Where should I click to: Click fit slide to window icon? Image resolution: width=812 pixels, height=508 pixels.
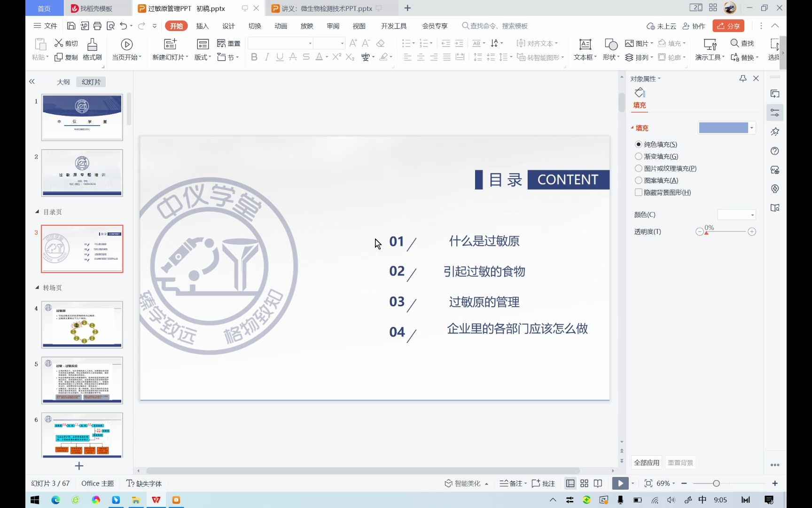pyautogui.click(x=648, y=483)
